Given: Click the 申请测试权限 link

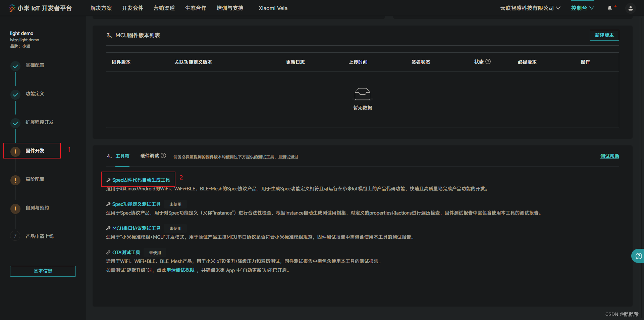Looking at the screenshot, I should pyautogui.click(x=180, y=270).
